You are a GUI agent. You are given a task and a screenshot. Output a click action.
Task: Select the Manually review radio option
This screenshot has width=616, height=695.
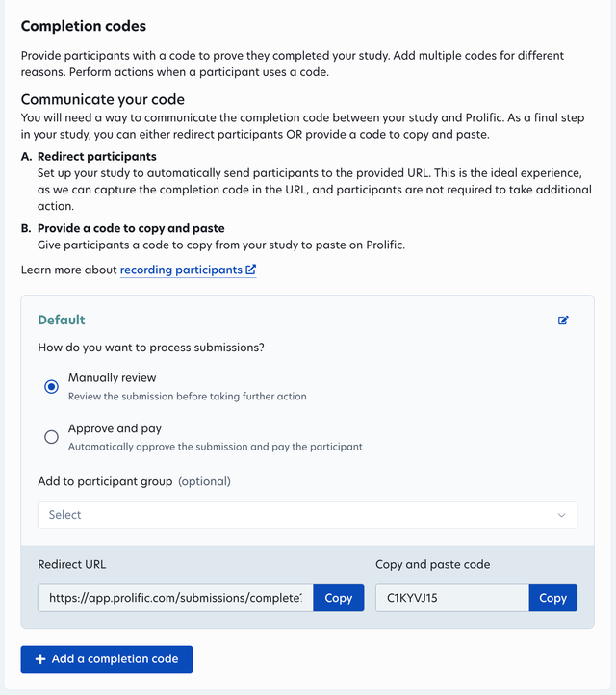coord(51,387)
